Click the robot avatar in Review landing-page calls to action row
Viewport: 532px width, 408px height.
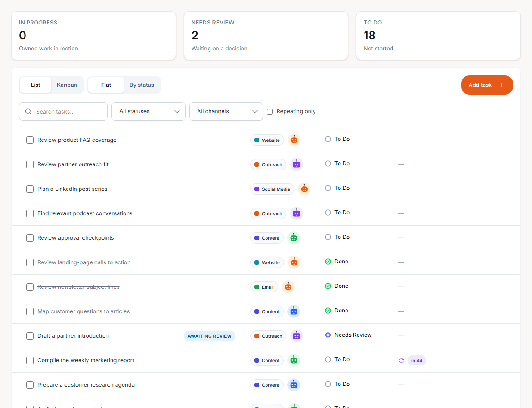click(x=294, y=262)
